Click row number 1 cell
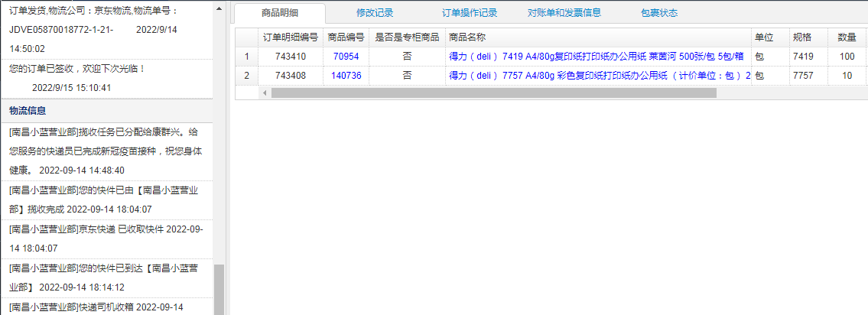The image size is (868, 315). point(247,57)
